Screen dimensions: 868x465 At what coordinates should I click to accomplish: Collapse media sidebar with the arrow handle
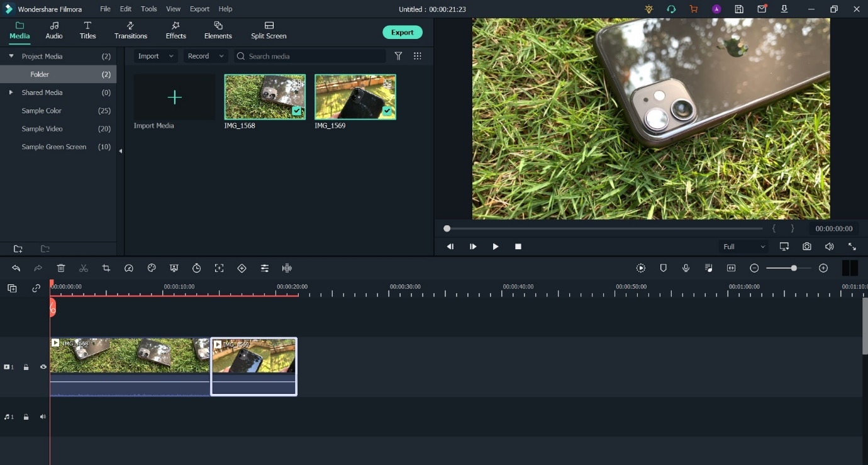120,151
